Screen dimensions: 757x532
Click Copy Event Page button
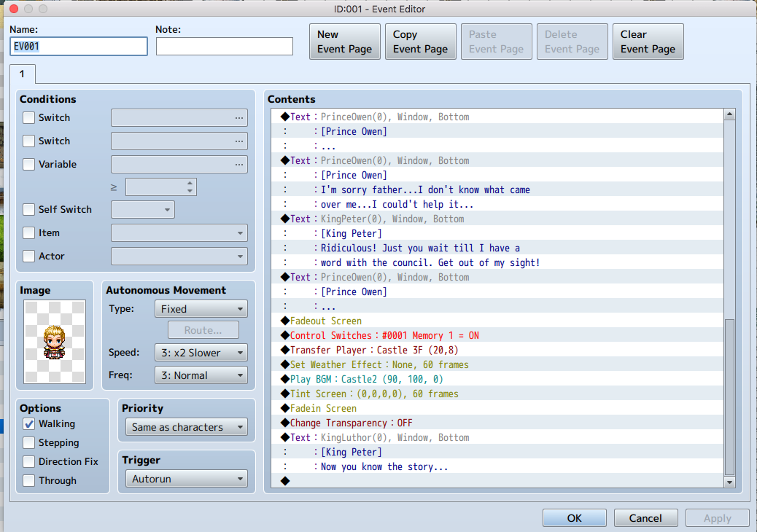pos(421,42)
